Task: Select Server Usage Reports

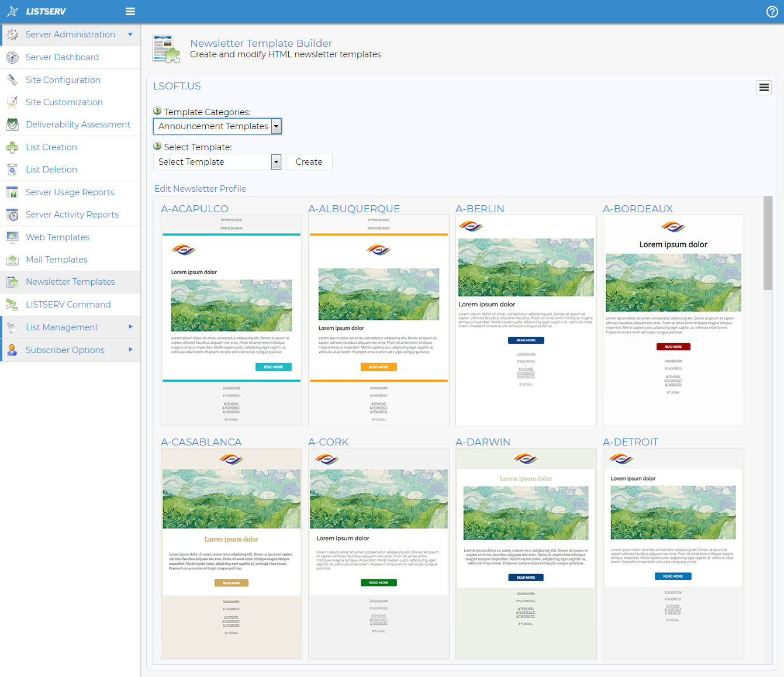Action: click(x=70, y=192)
